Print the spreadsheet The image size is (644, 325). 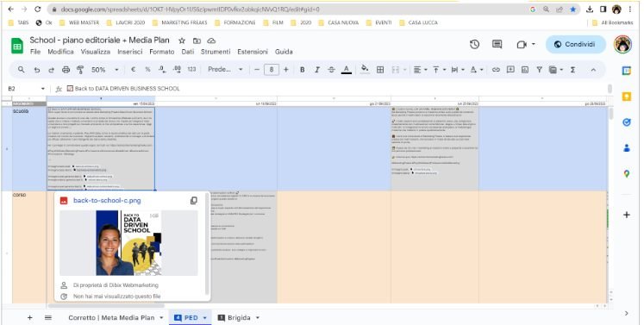(x=66, y=70)
